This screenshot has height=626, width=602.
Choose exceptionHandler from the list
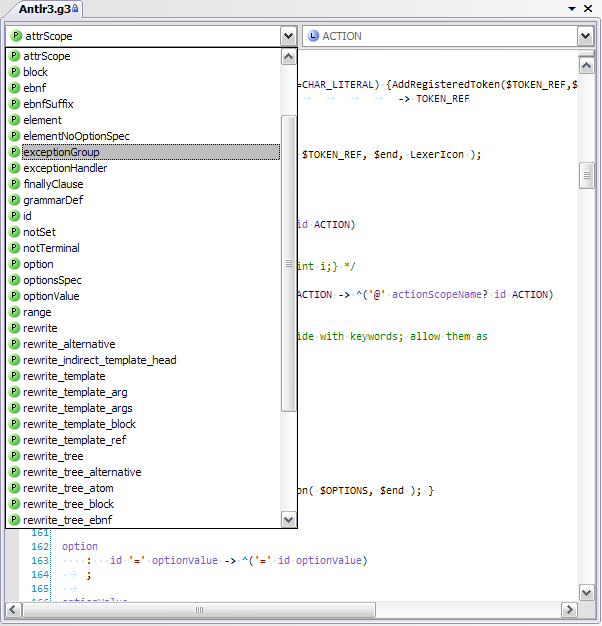tap(144, 168)
